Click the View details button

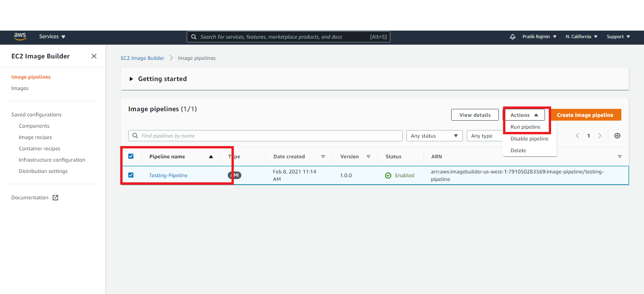(x=475, y=115)
